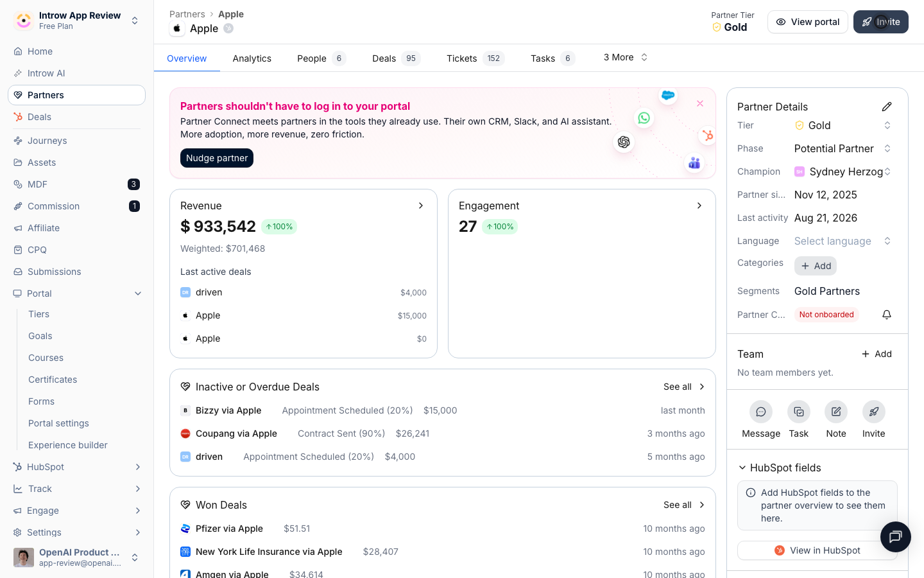Switch to the Tasks tab
Viewport: 924px width, 578px height.
tap(552, 58)
